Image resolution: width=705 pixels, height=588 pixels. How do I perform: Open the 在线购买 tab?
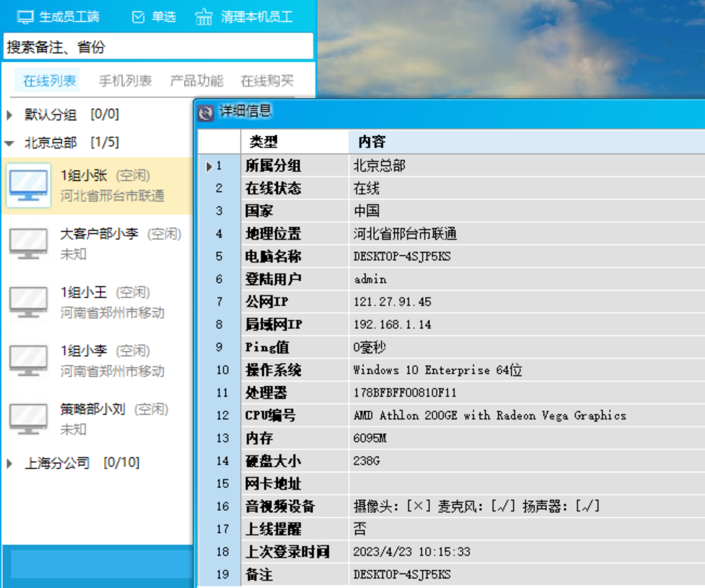[267, 81]
